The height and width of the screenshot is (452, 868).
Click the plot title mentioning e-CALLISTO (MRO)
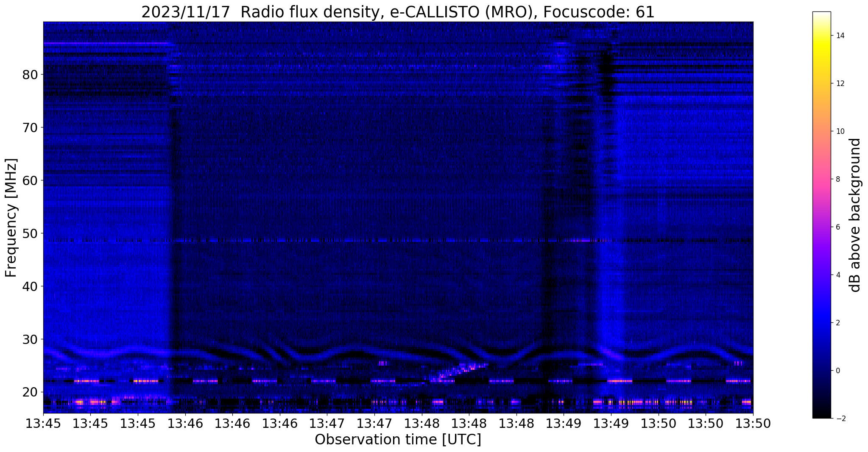pyautogui.click(x=398, y=12)
